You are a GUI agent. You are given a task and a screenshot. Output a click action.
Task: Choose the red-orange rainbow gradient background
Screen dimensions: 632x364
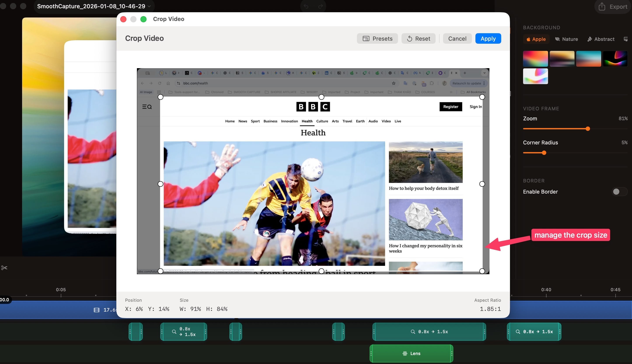tap(535, 59)
